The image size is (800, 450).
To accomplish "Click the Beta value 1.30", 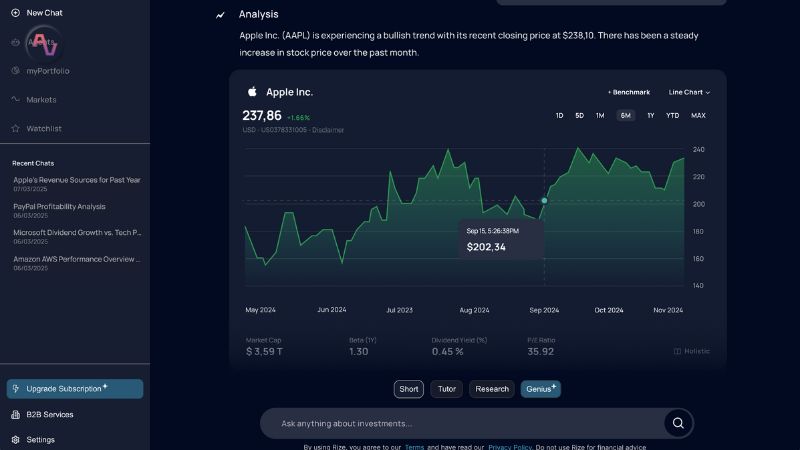I will 359,352.
